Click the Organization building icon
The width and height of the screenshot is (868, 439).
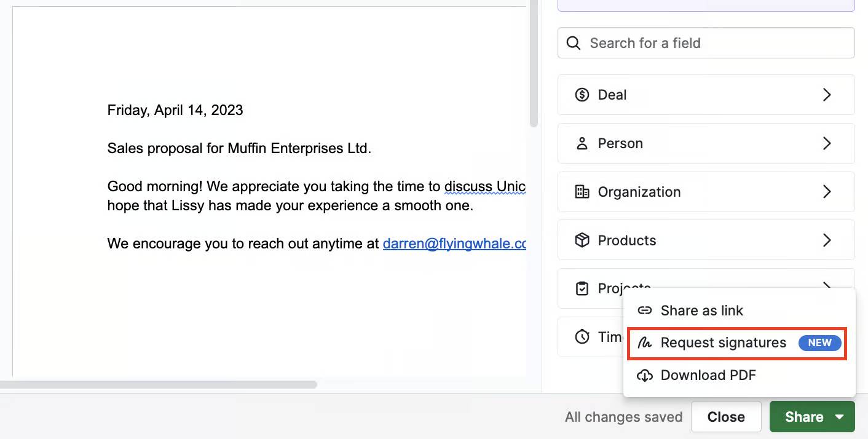[x=582, y=191]
